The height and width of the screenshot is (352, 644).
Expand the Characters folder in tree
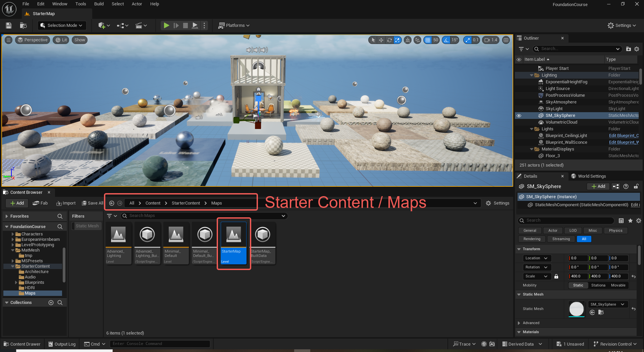13,234
